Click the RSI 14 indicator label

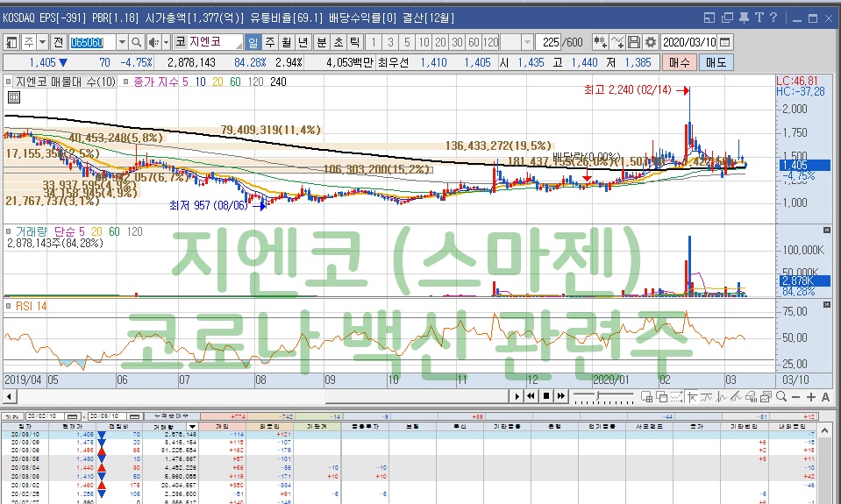pyautogui.click(x=31, y=306)
